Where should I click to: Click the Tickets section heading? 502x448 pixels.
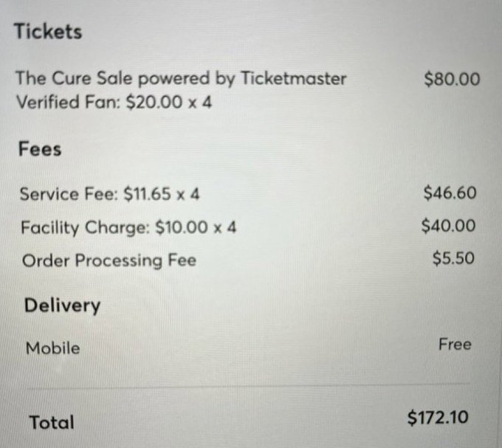click(x=48, y=32)
